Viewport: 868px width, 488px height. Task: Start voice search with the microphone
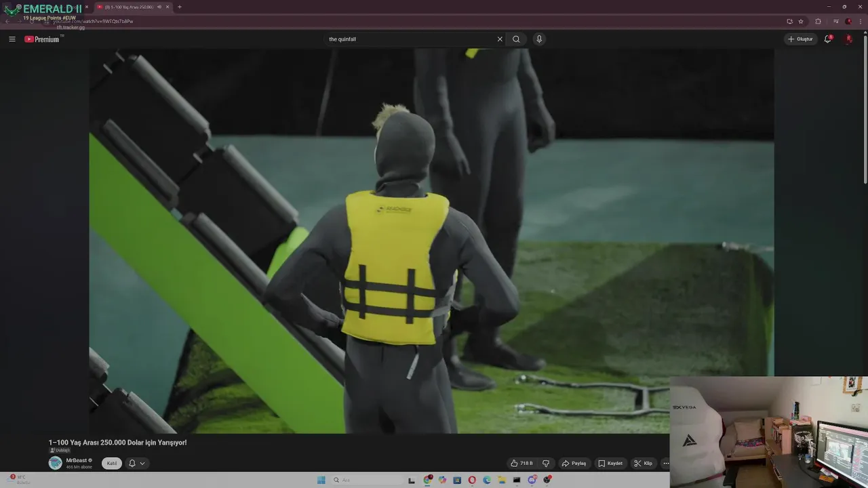[x=539, y=39]
